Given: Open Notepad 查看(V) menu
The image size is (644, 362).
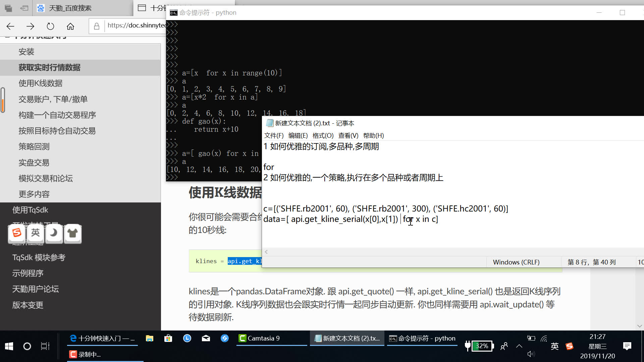Looking at the screenshot, I should (348, 135).
